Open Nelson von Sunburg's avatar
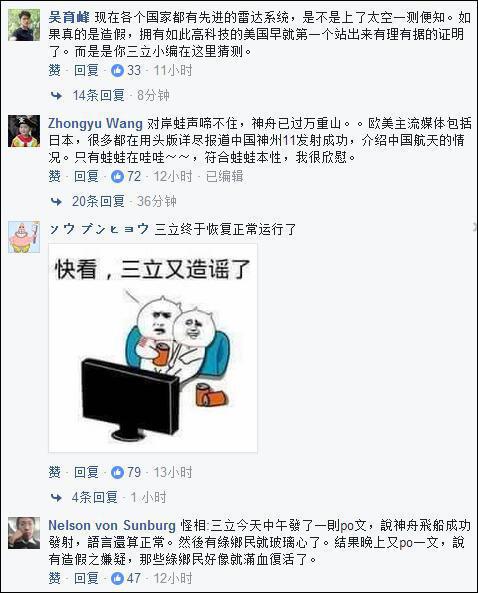Image resolution: width=478 pixels, height=593 pixels. click(x=24, y=533)
